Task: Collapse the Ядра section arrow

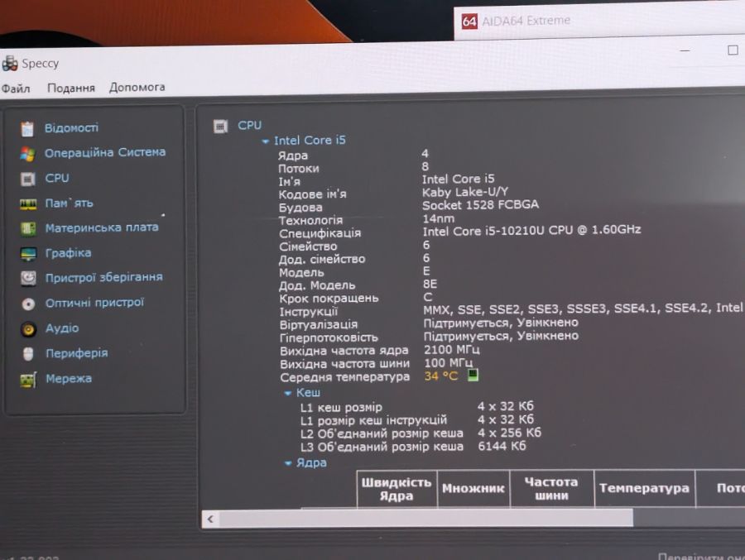Action: (288, 463)
